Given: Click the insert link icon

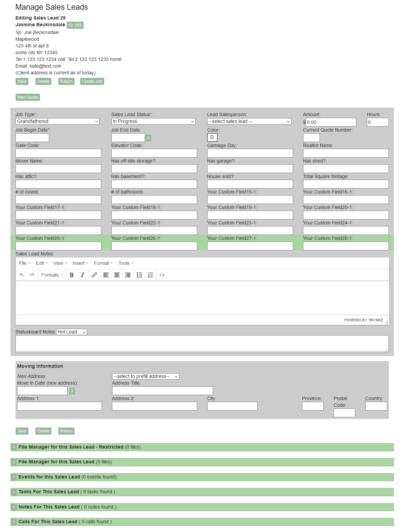Looking at the screenshot, I should coord(95,275).
